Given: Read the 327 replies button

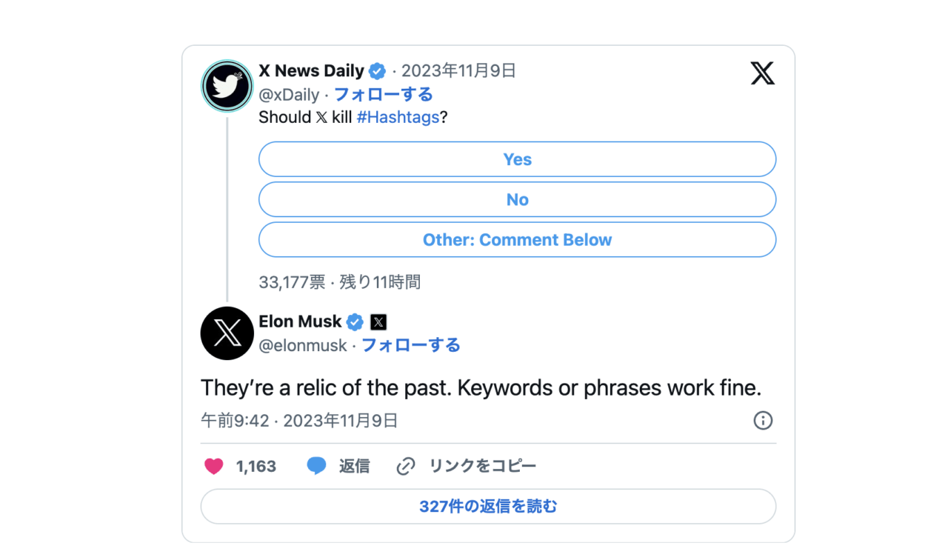Looking at the screenshot, I should (x=488, y=507).
